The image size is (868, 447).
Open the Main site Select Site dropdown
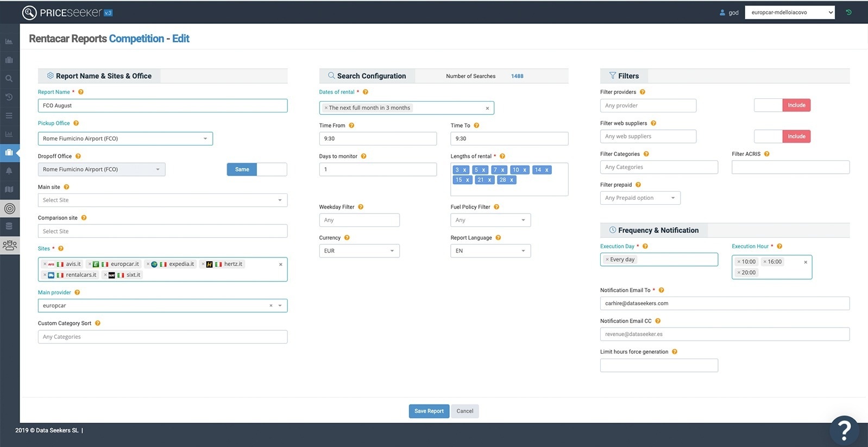point(162,200)
